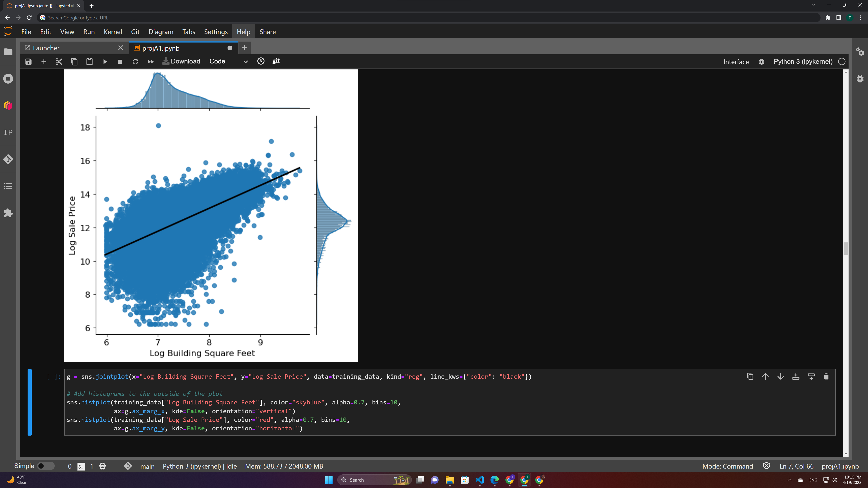Open Visual Studio Code from taskbar

[x=479, y=480]
